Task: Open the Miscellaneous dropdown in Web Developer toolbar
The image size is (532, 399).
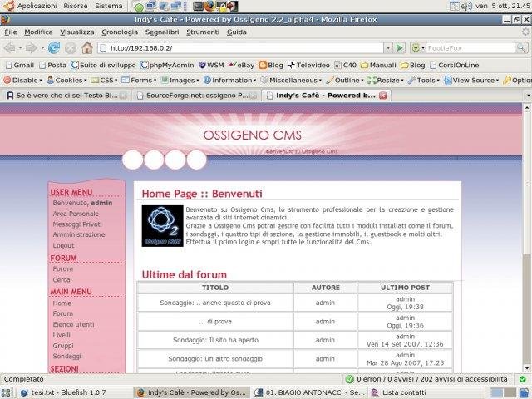Action: pos(291,81)
